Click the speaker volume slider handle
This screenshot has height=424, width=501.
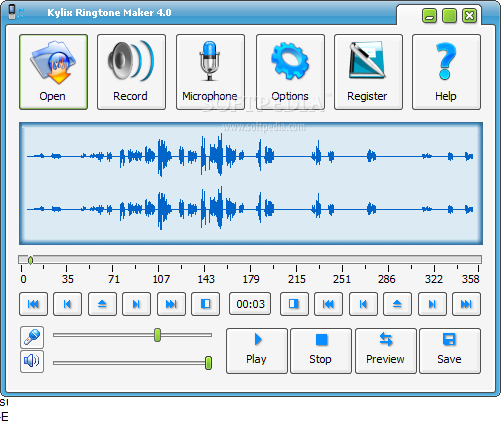point(208,363)
